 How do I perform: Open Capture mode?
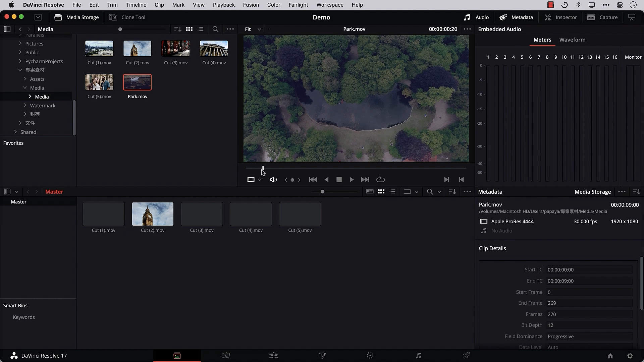point(603,17)
